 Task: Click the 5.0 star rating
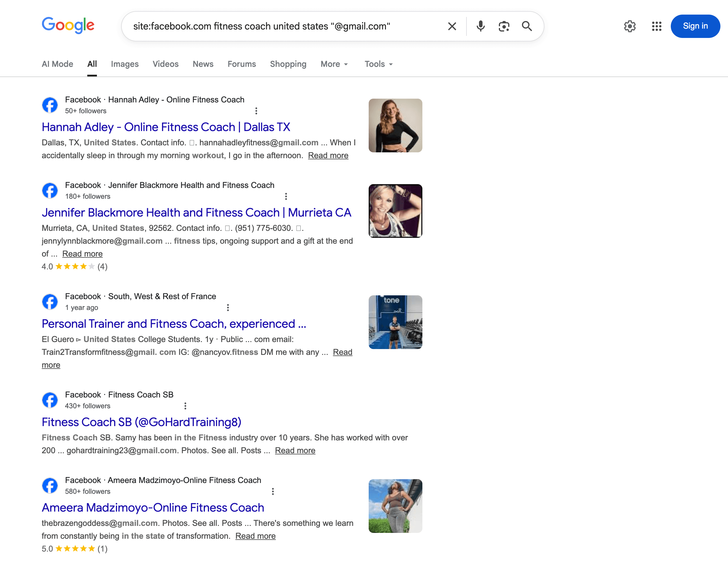[74, 549]
